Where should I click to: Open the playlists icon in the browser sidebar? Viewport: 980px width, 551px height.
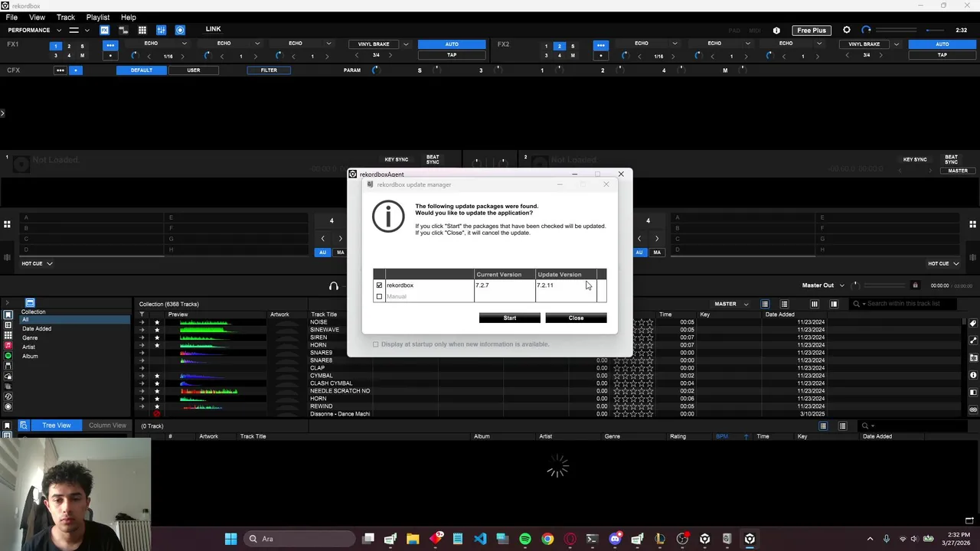(x=8, y=325)
